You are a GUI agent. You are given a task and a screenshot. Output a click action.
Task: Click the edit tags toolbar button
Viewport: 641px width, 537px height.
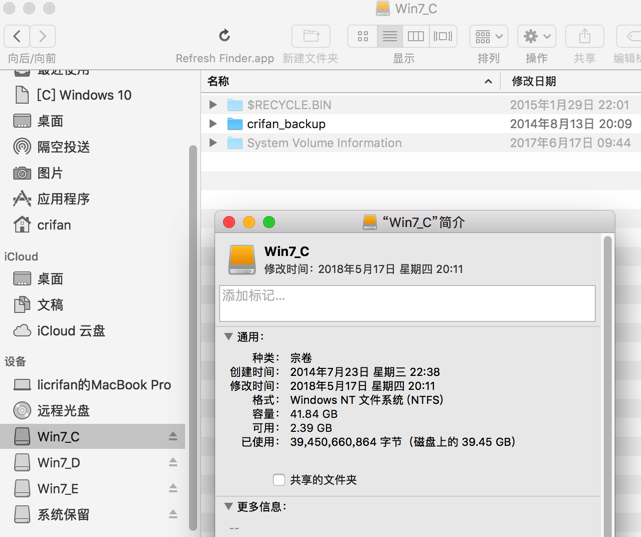(x=629, y=36)
